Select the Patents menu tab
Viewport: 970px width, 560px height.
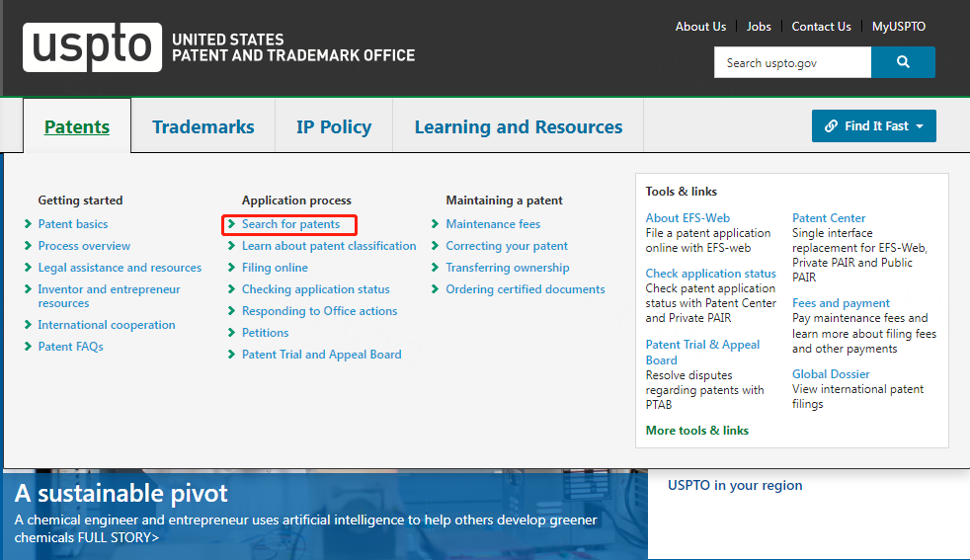pyautogui.click(x=77, y=126)
